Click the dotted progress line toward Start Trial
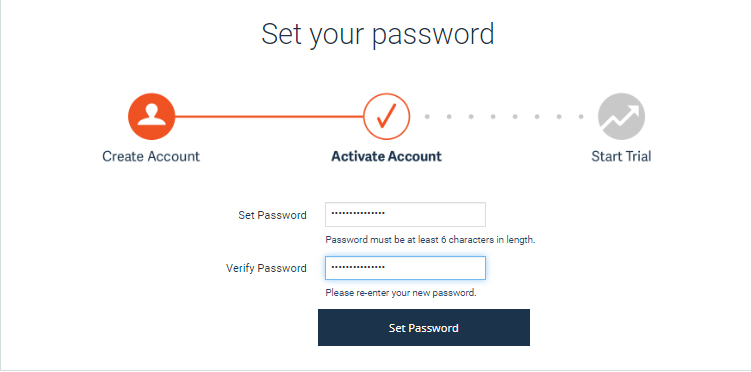 (504, 116)
